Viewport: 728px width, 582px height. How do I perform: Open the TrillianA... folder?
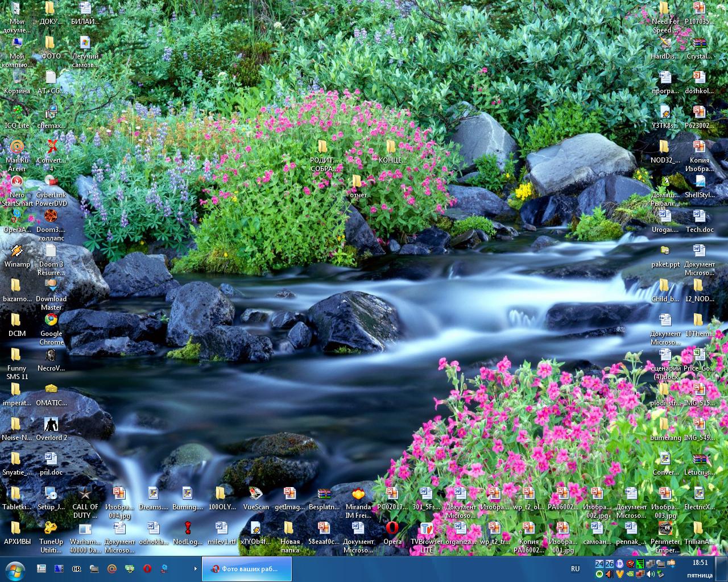700,533
